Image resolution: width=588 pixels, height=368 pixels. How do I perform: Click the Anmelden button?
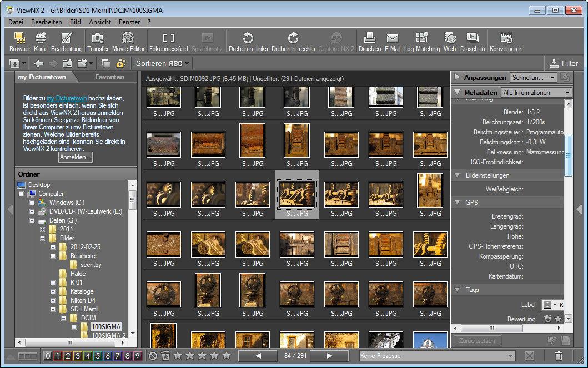coord(76,157)
